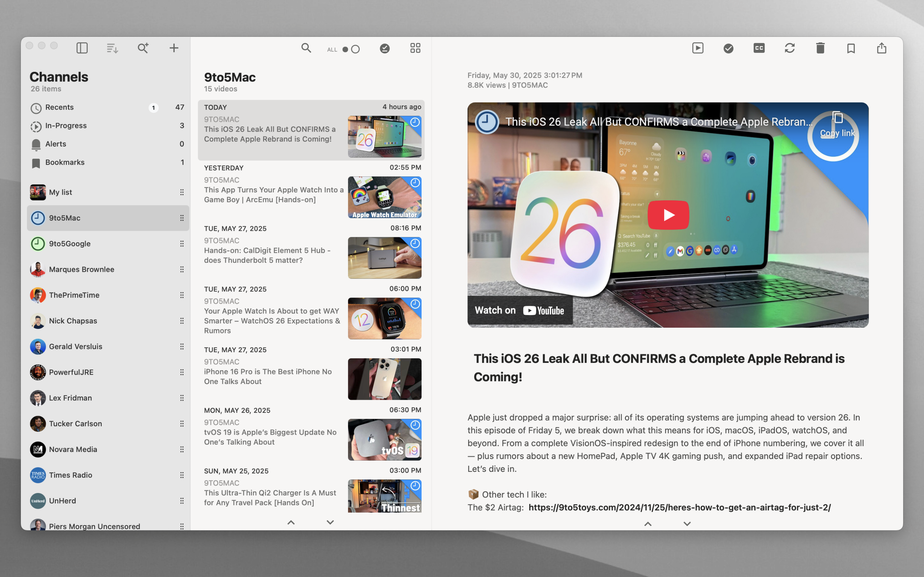Screen dimensions: 924x577
Task: Click the closed captions CC icon
Action: 759,48
